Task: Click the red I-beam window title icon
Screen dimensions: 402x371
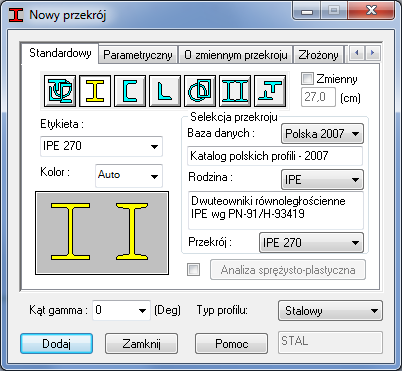Action: [x=16, y=15]
